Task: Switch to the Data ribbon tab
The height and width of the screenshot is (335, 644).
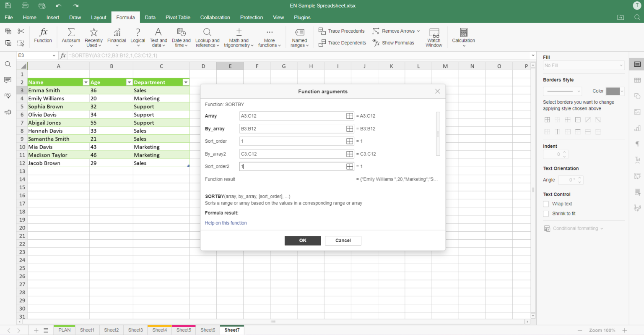Action: [x=150, y=17]
